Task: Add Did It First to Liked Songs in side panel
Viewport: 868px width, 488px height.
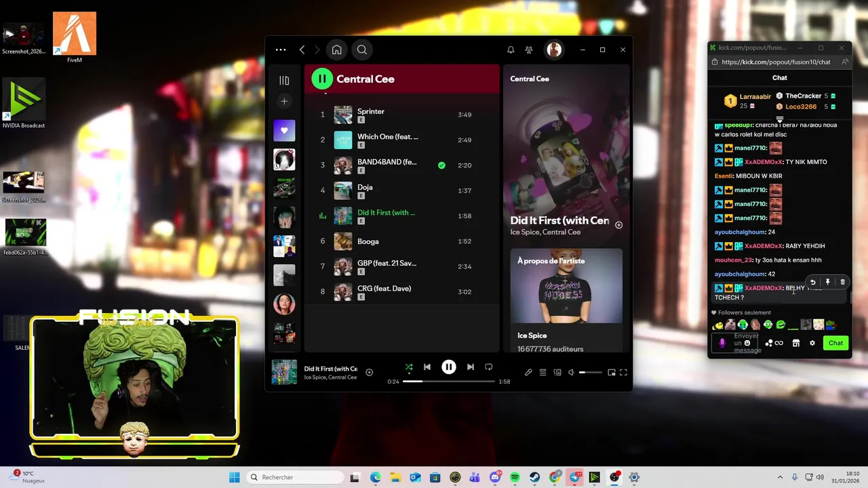Action: [x=618, y=225]
